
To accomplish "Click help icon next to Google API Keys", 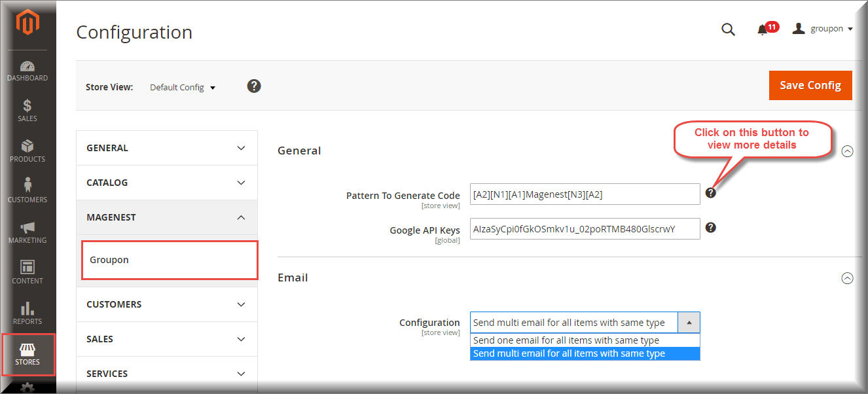I will (711, 228).
